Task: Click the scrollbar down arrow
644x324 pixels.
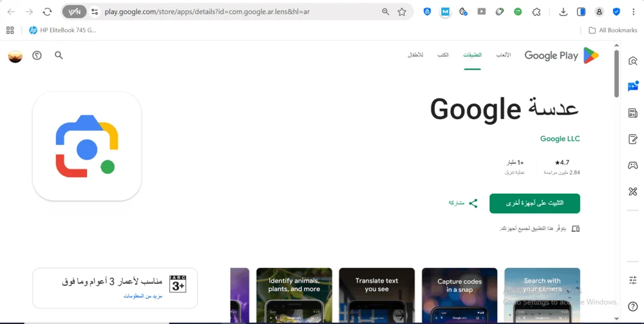Action: click(x=616, y=319)
